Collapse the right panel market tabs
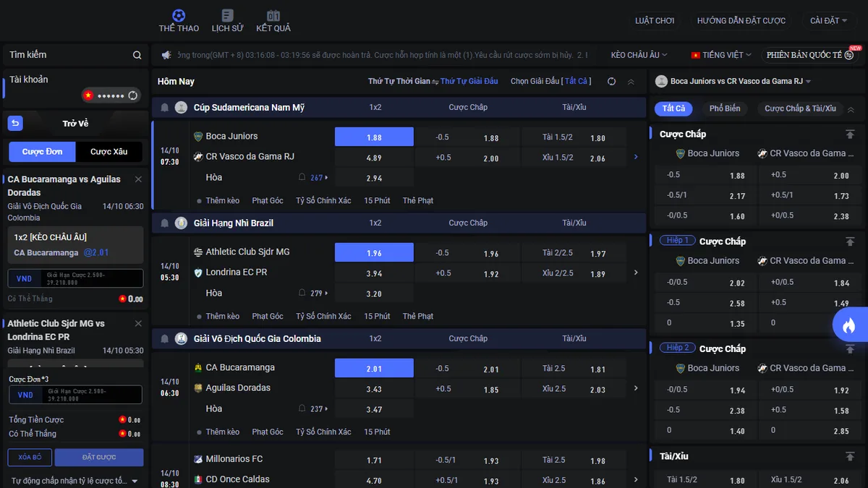 [851, 110]
